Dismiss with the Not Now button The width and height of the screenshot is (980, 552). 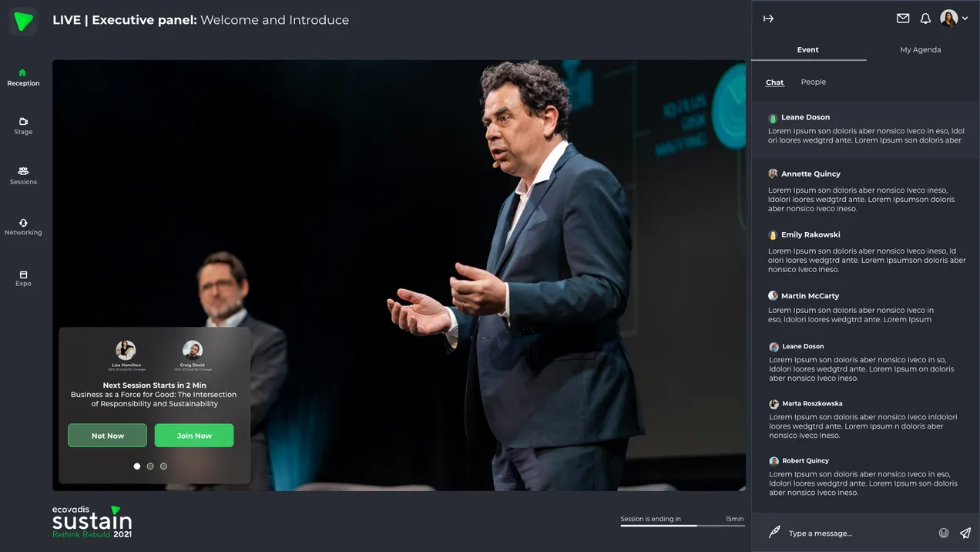pos(107,436)
